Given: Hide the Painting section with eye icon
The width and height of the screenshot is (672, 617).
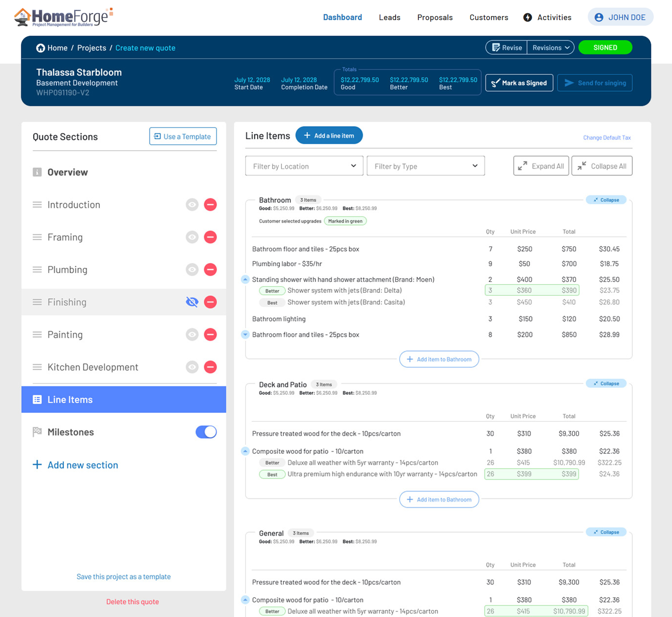Looking at the screenshot, I should [x=192, y=334].
